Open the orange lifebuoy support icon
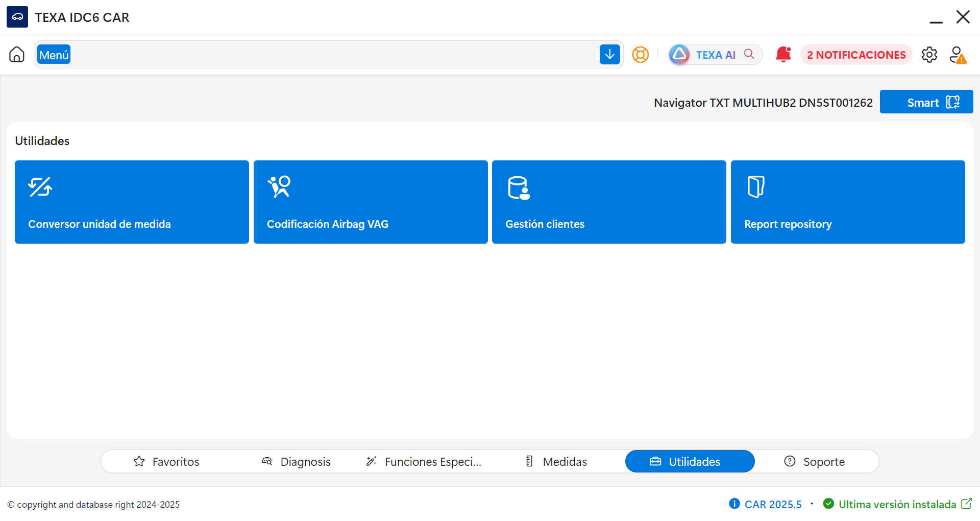Viewport: 980px width, 521px height. click(x=640, y=54)
